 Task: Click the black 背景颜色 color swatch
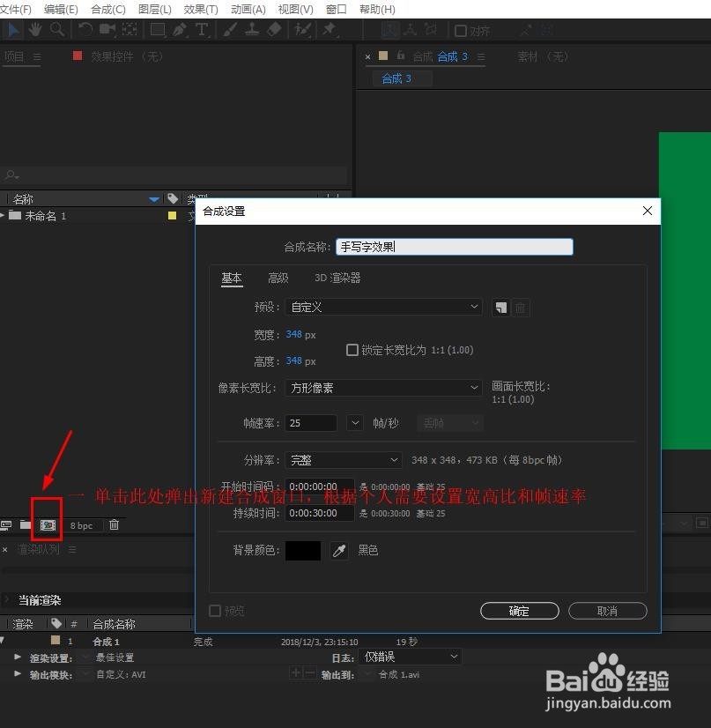302,549
